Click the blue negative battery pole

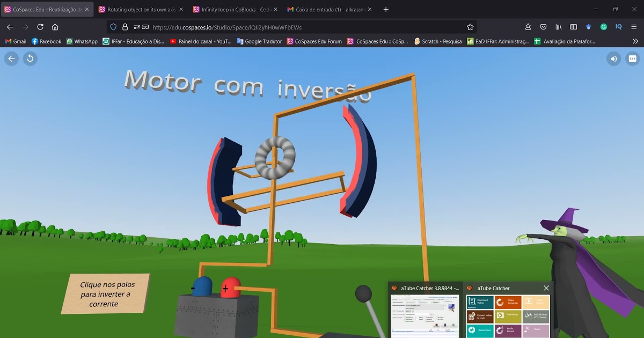click(x=202, y=286)
